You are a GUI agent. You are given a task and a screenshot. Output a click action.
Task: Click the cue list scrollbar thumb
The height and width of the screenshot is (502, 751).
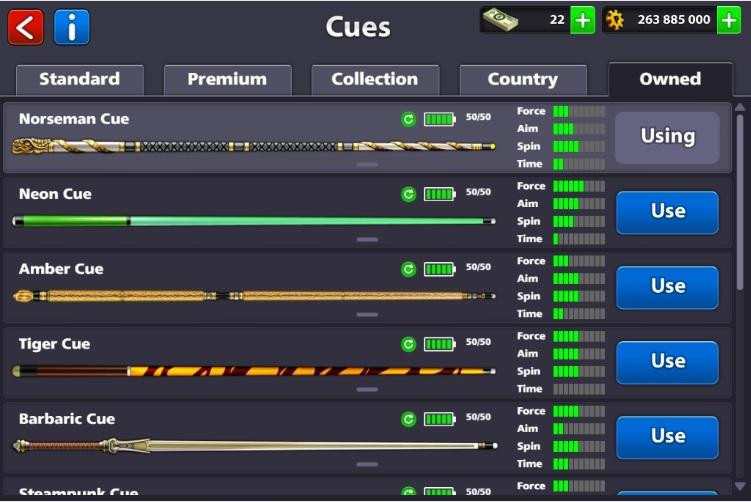[x=740, y=202]
